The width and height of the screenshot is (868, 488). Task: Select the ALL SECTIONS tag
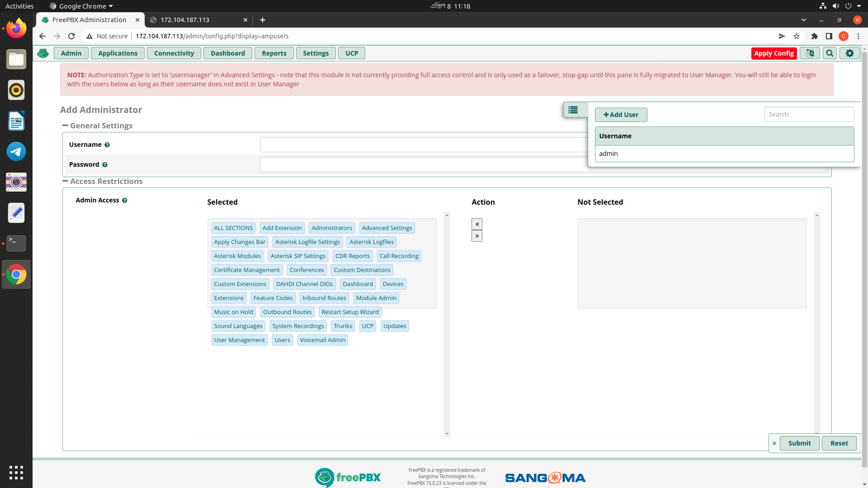coord(233,228)
